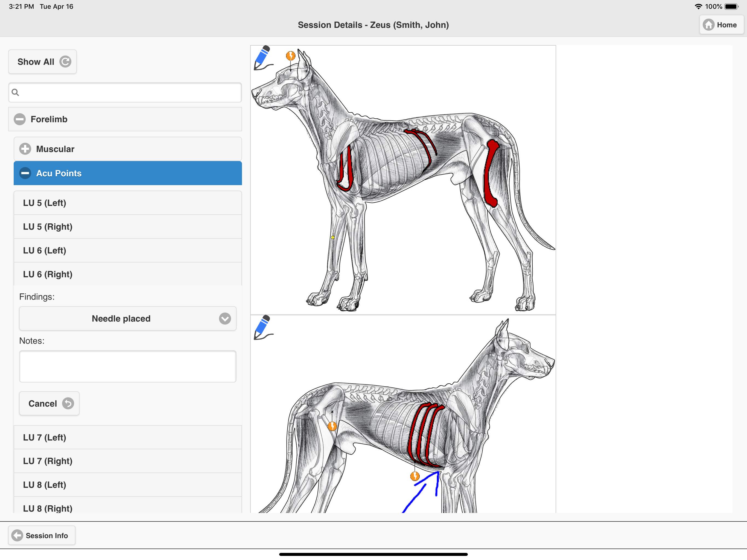747x560 pixels.
Task: Collapse the Acu Points section
Action: click(x=25, y=173)
